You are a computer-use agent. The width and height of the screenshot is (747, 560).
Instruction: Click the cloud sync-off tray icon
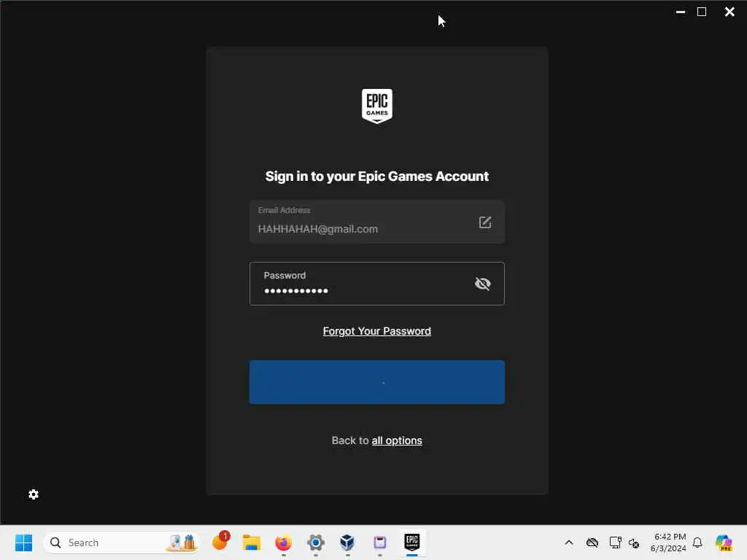592,542
